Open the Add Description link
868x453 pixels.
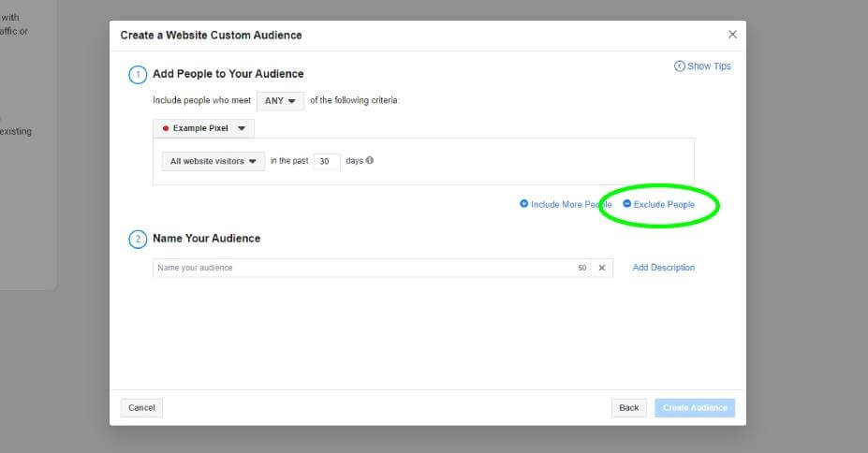tap(664, 268)
